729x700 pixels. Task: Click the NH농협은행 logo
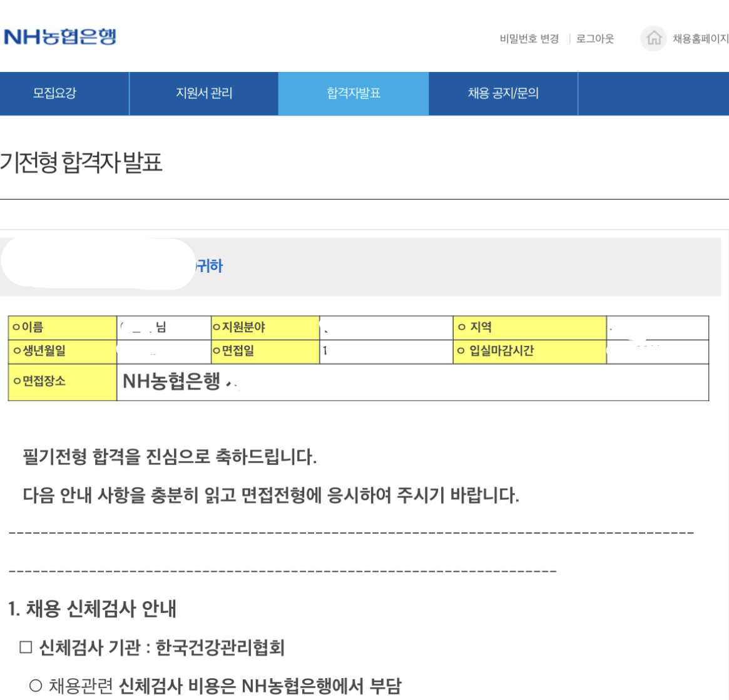60,37
